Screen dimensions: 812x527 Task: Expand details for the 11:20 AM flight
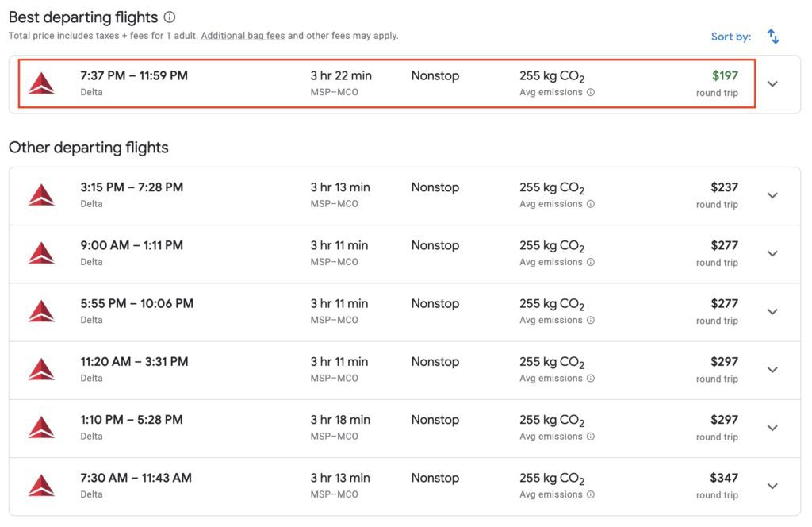click(x=772, y=369)
